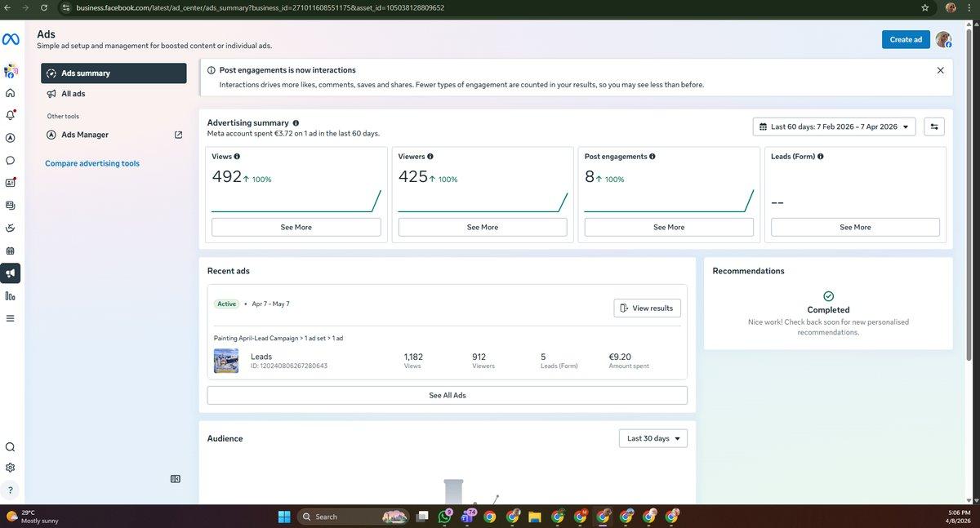Open the Planner calendar icon
Viewport: 980px width, 528px height.
click(10, 251)
